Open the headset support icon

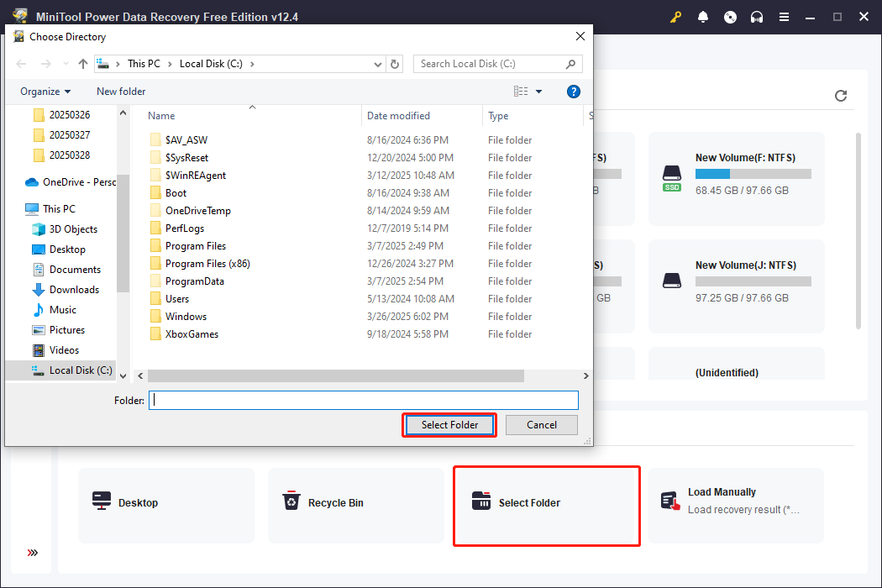point(757,17)
